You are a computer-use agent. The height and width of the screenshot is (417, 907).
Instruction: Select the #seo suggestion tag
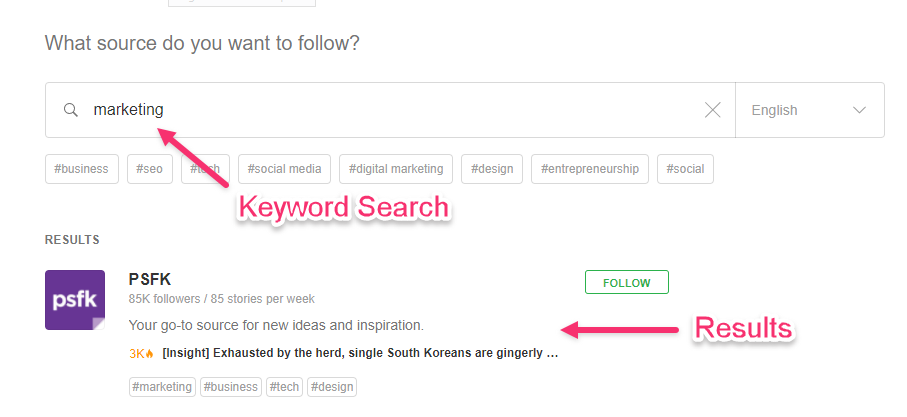click(x=150, y=169)
